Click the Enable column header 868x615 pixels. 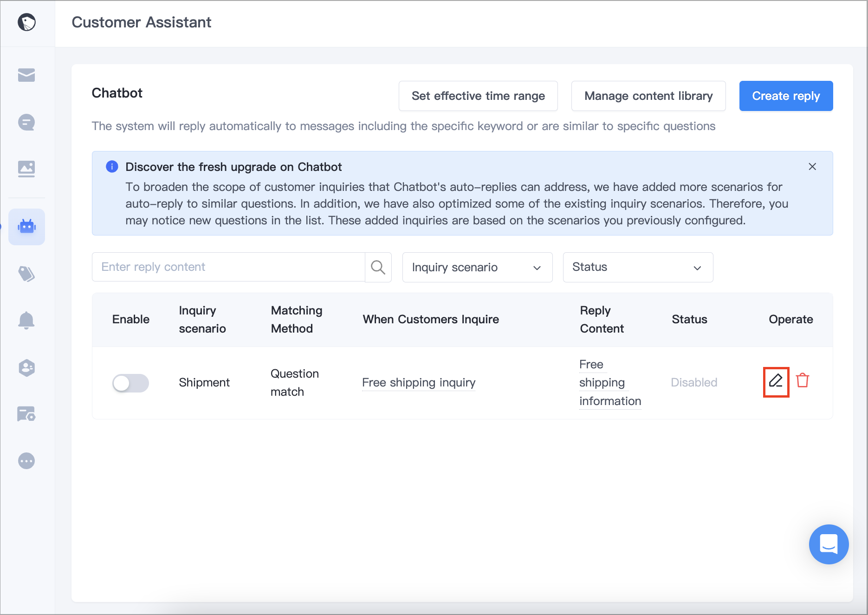coord(131,319)
